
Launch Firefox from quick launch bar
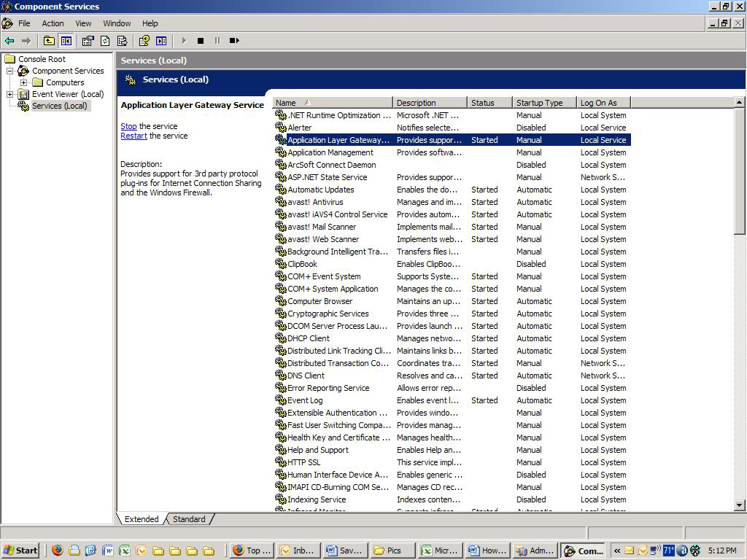[58, 551]
